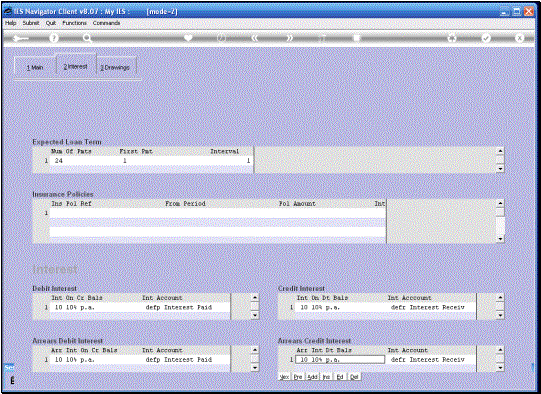This screenshot has width=541, height=394.
Task: Select the Num Of Pmts value 24
Action: 59,160
